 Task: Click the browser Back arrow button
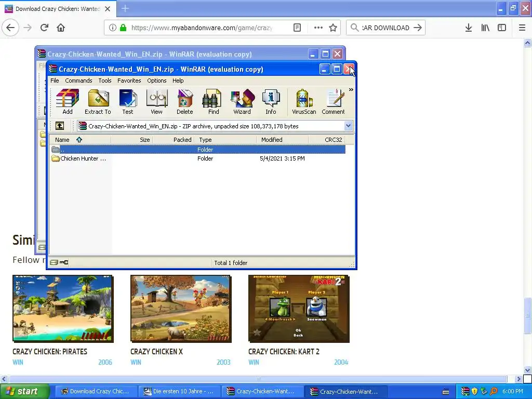pyautogui.click(x=10, y=28)
